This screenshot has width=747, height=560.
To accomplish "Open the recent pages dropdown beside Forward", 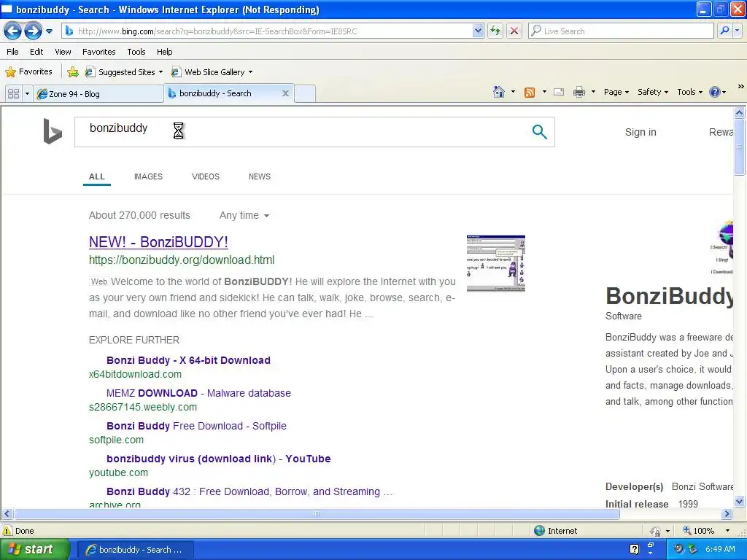I will click(49, 31).
